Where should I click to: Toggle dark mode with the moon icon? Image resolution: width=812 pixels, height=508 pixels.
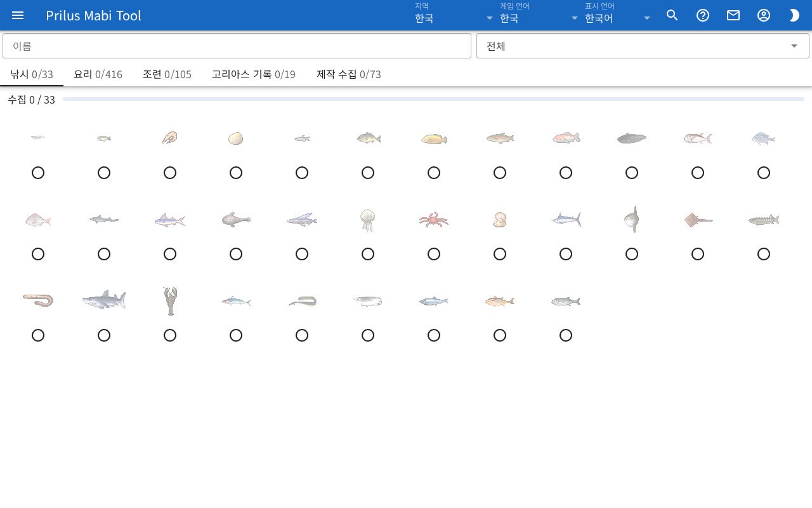pyautogui.click(x=794, y=15)
